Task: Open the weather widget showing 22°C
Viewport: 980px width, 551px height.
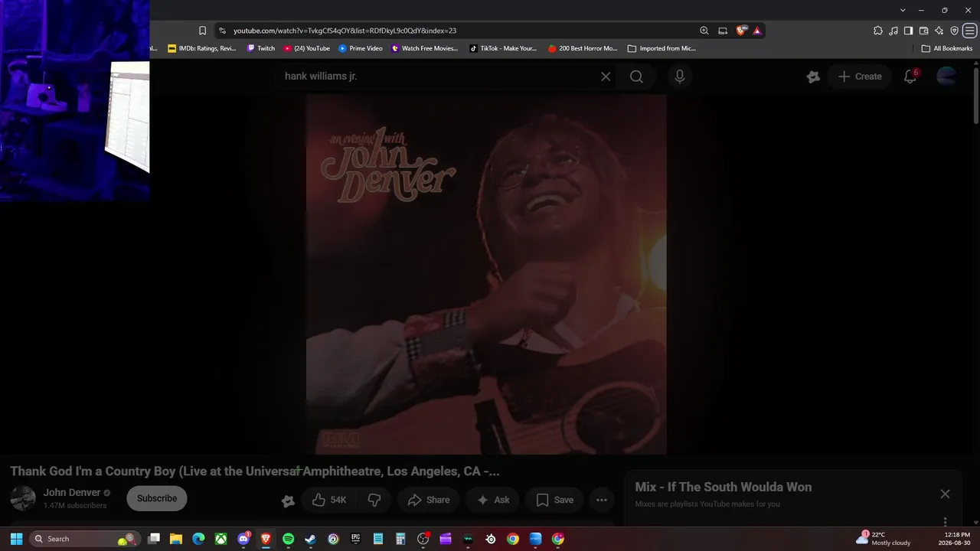Action: click(883, 539)
